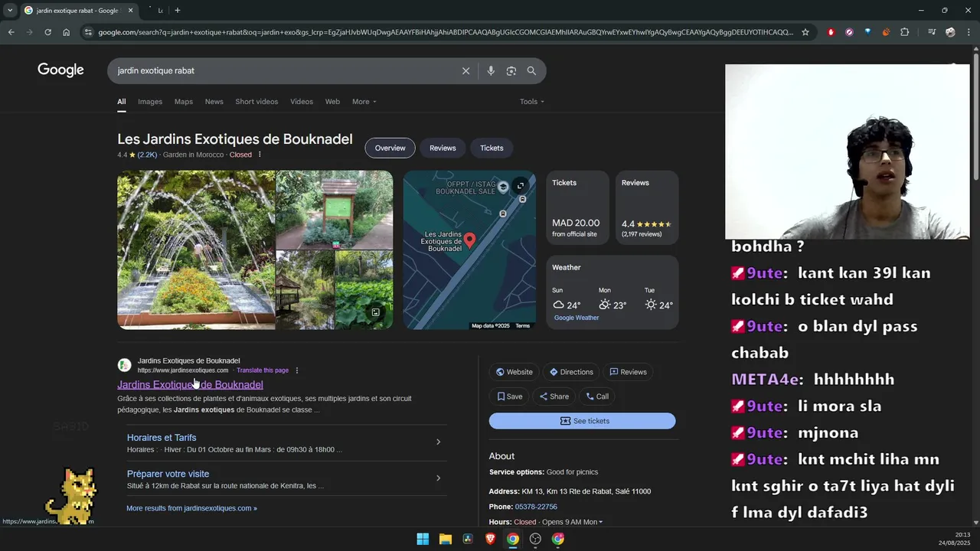Image resolution: width=980 pixels, height=551 pixels.
Task: Select the Overview chip
Action: (390, 148)
